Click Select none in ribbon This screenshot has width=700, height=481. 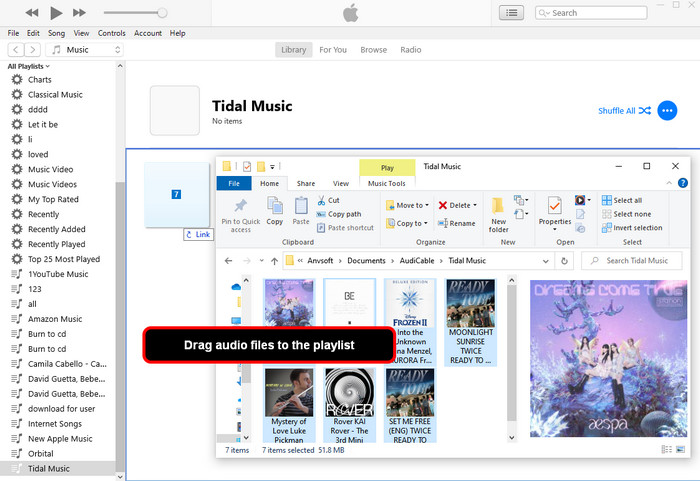point(626,214)
